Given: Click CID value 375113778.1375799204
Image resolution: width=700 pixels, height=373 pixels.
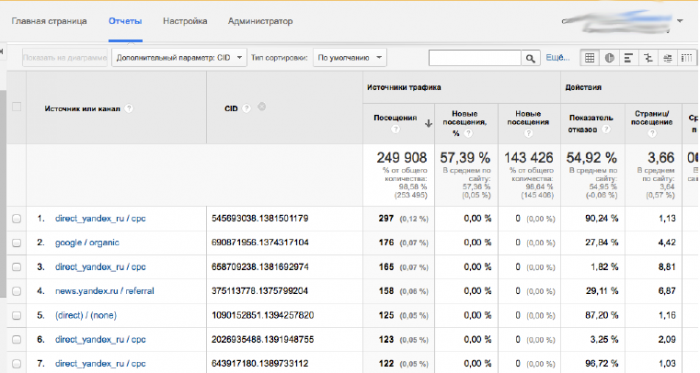Looking at the screenshot, I should [260, 291].
